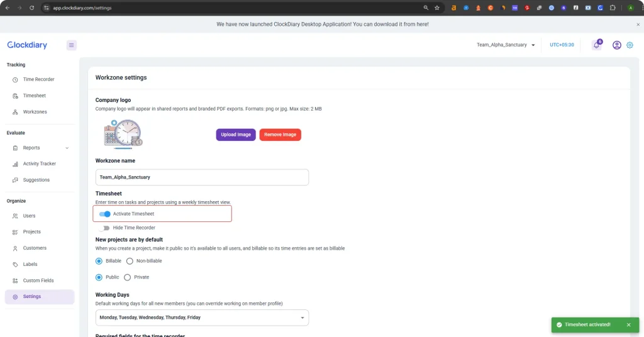The image size is (644, 337).
Task: Click the Workzones sidebar icon
Action: point(15,112)
